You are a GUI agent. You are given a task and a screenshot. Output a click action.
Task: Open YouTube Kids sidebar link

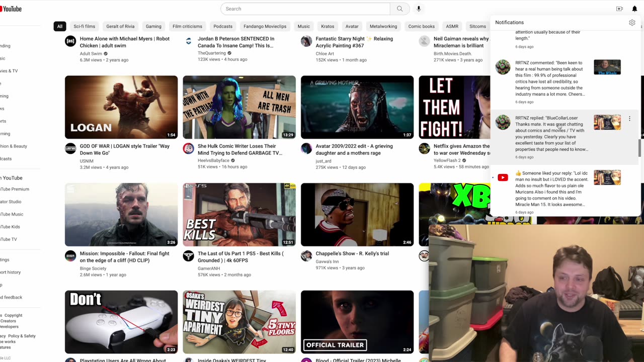click(10, 227)
